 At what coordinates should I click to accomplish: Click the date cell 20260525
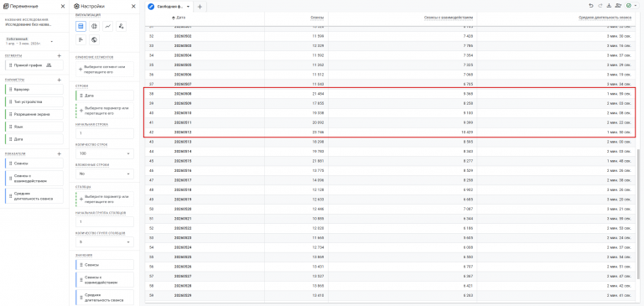tap(183, 257)
